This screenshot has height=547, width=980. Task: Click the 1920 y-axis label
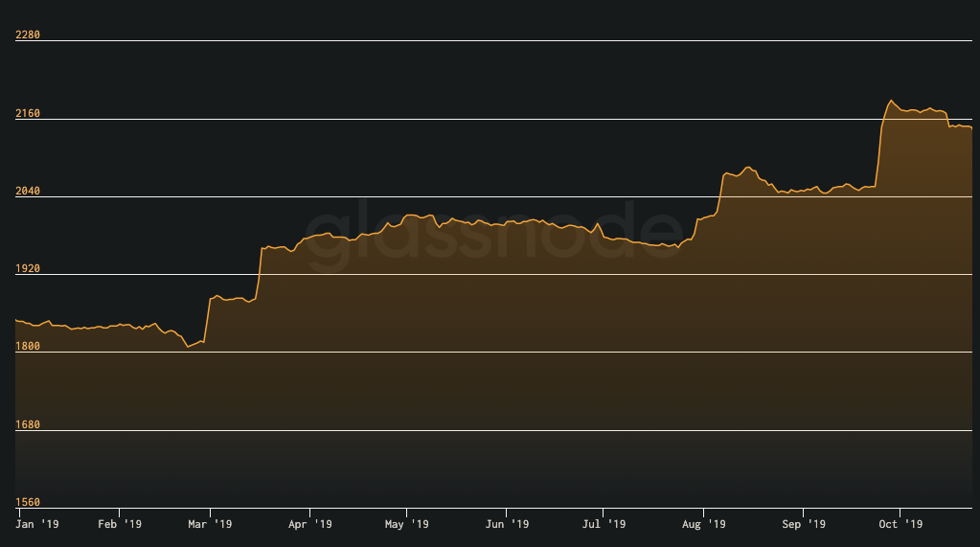coord(28,268)
